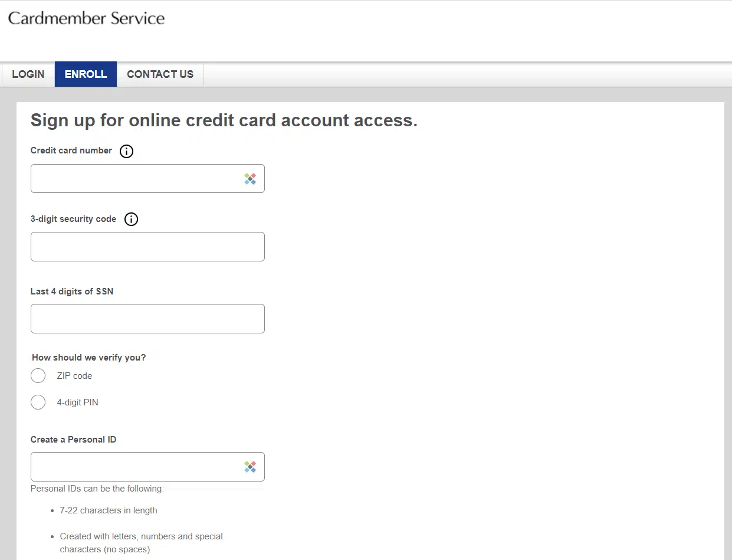Click the password manager icon in the Personal ID field
732x560 pixels.
tap(250, 466)
